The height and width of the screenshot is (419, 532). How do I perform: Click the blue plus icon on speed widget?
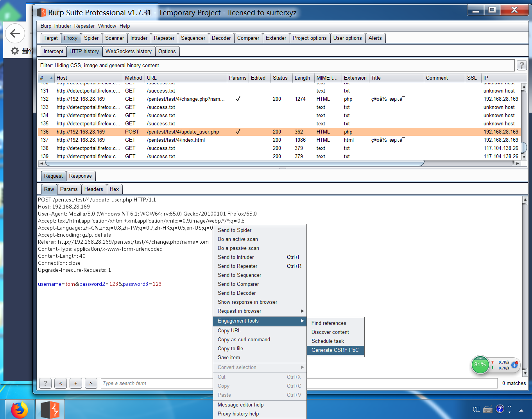pos(514,365)
